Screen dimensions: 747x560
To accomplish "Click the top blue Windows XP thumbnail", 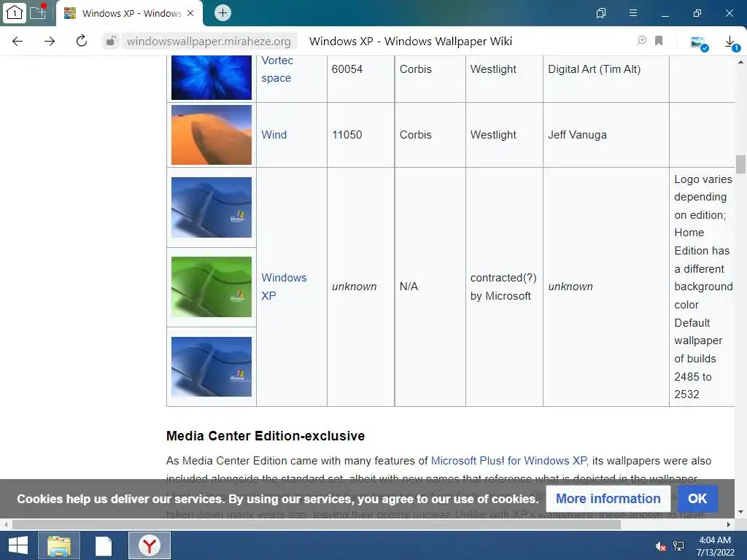I will [x=212, y=207].
